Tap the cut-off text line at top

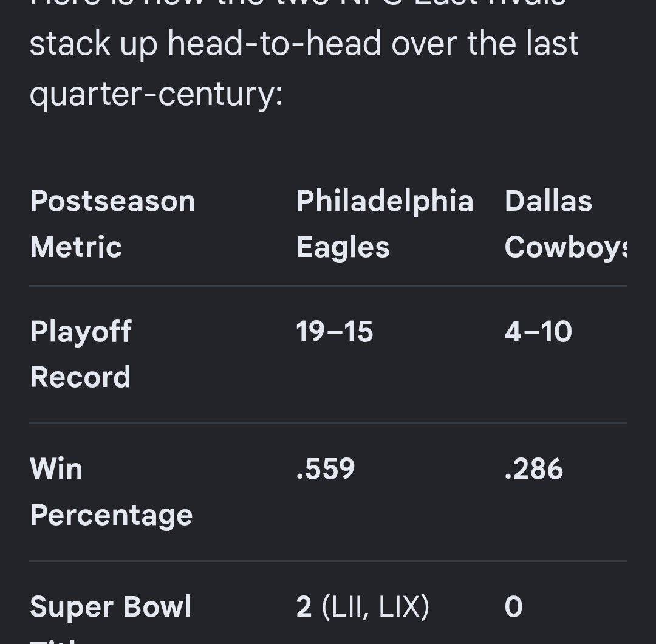298,4
